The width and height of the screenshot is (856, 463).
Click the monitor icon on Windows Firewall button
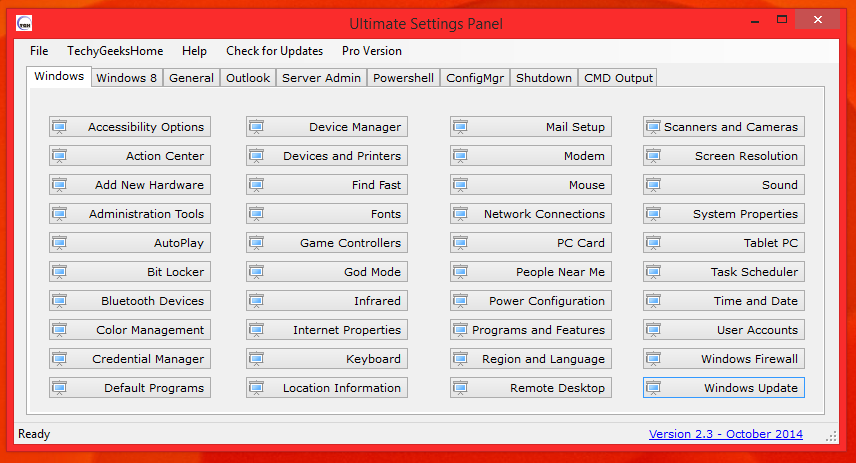pos(653,359)
